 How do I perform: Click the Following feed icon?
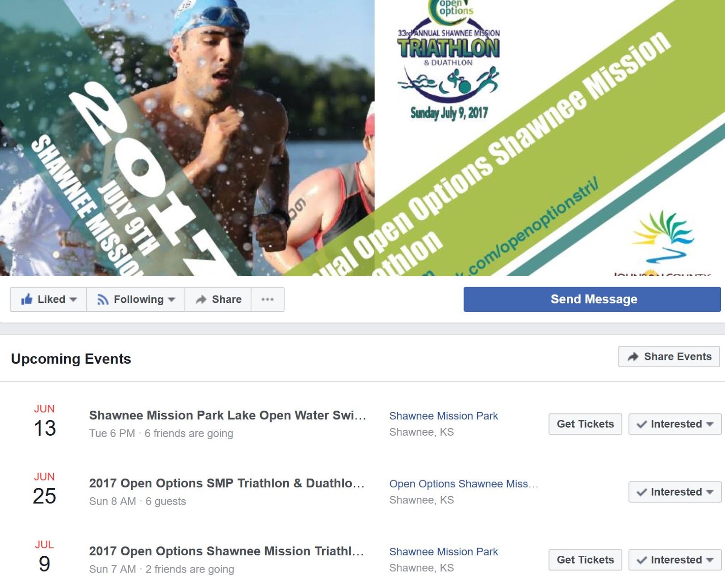tap(103, 300)
